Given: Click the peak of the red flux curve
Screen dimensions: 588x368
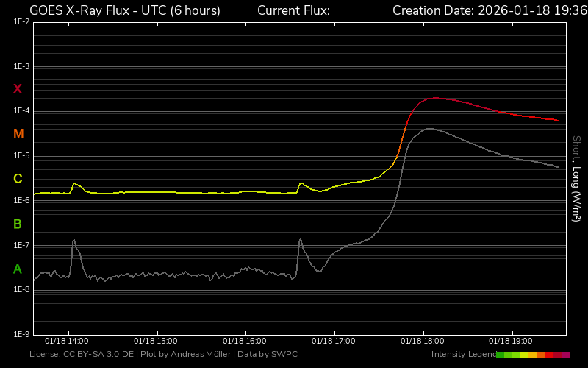Looking at the screenshot, I should coord(435,98).
